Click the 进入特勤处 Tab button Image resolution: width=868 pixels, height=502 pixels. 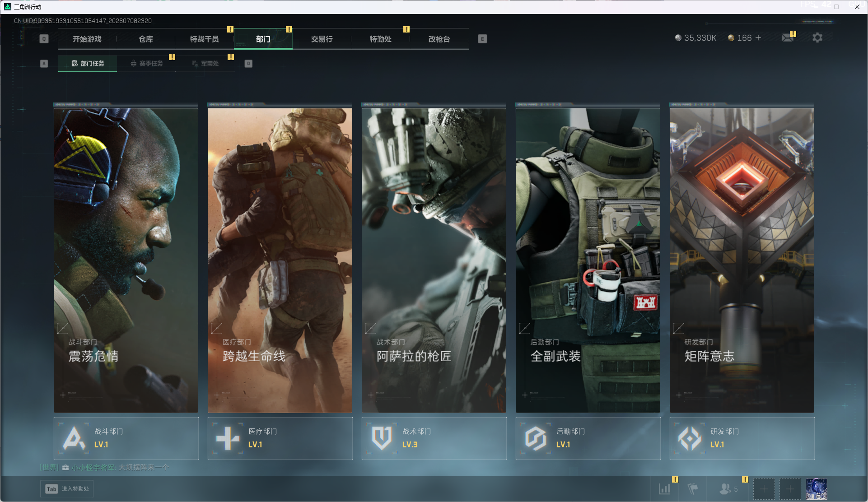coord(67,489)
